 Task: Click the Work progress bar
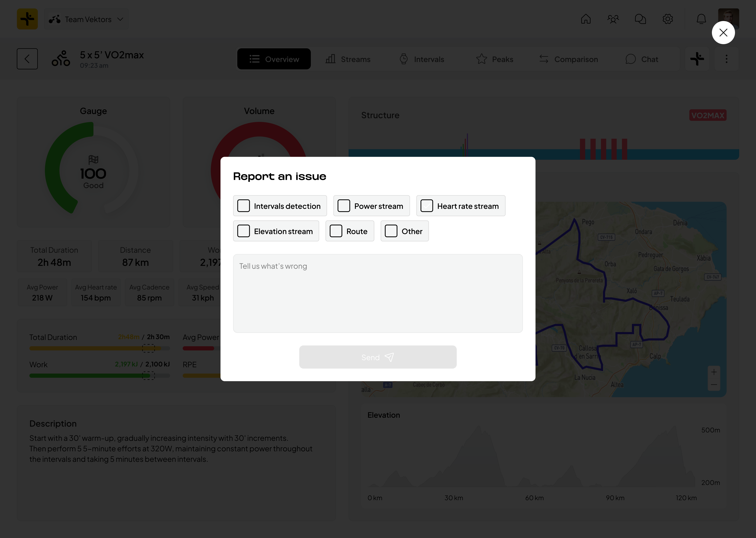tap(100, 375)
